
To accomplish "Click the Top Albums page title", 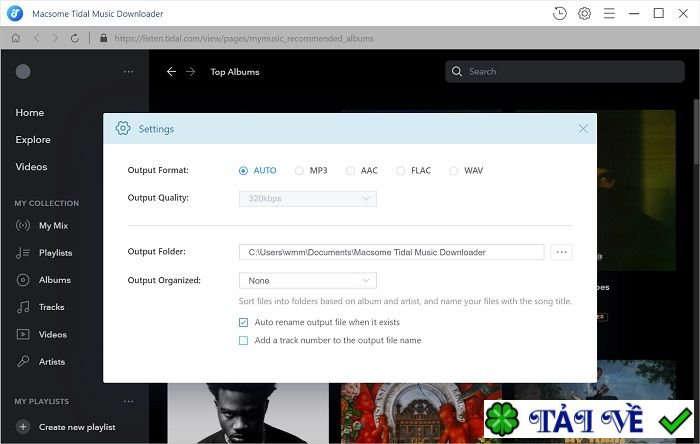I will [x=235, y=71].
